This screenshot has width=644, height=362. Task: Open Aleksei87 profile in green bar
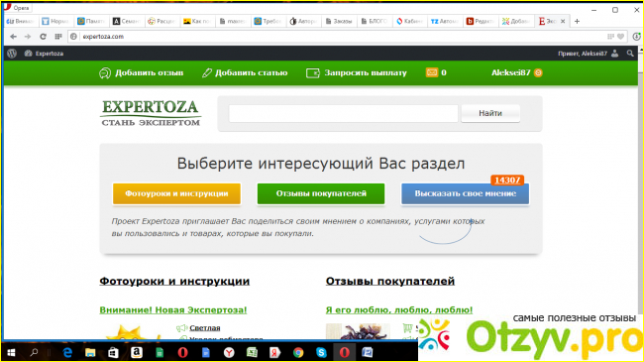[516, 72]
